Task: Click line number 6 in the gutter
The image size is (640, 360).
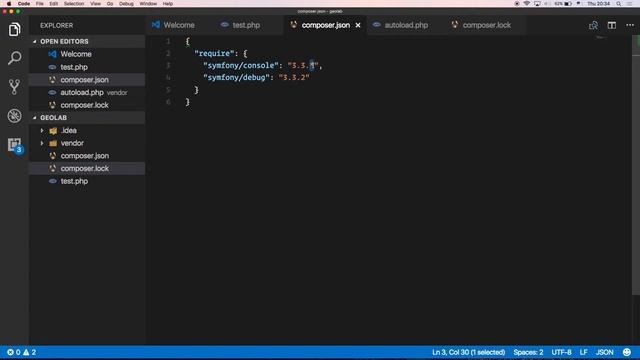Action: 168,102
